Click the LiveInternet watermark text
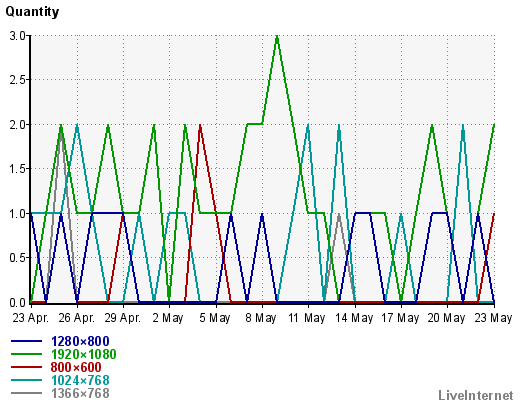 click(476, 395)
